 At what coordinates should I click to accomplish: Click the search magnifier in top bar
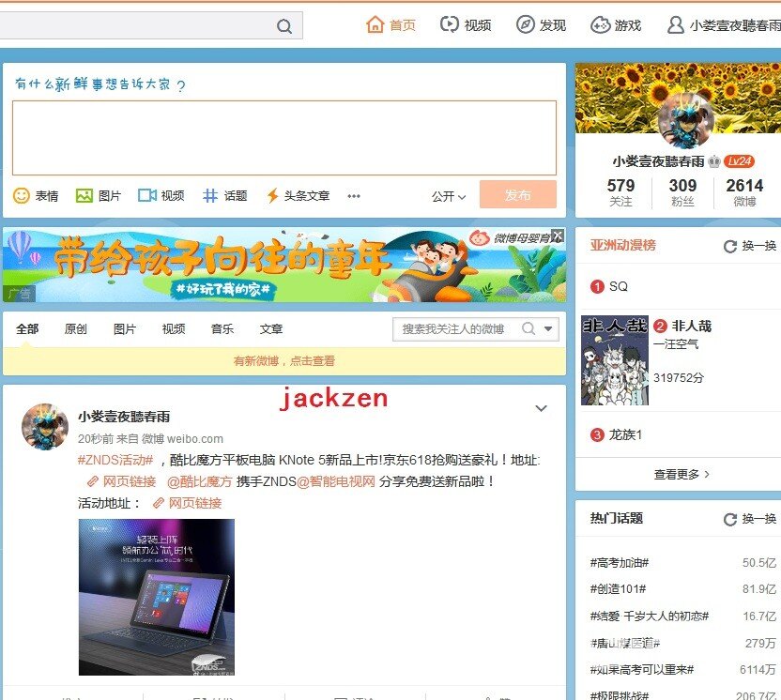[x=283, y=26]
